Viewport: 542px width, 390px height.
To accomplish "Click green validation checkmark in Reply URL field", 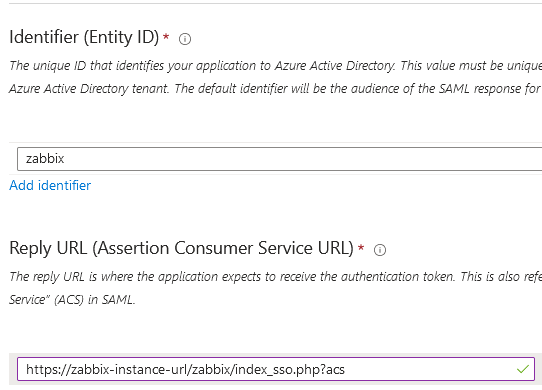I will point(523,369).
